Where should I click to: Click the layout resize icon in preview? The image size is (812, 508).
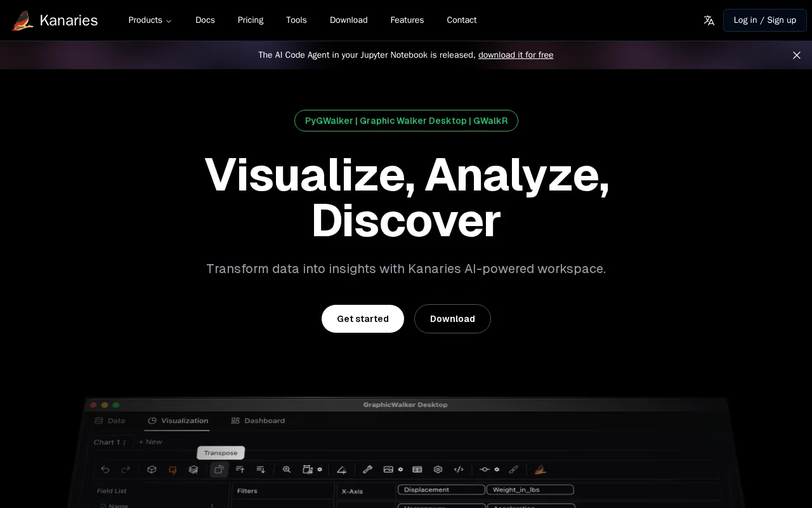pos(308,470)
